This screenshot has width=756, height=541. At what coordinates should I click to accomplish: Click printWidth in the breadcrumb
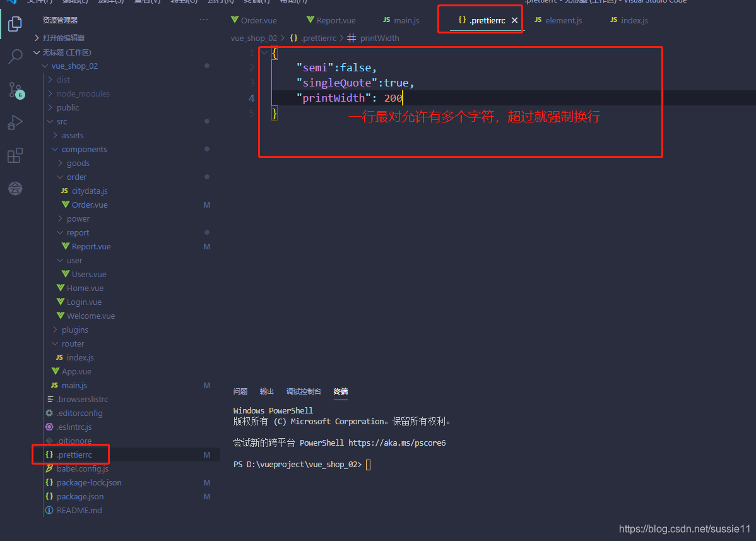[x=379, y=38]
